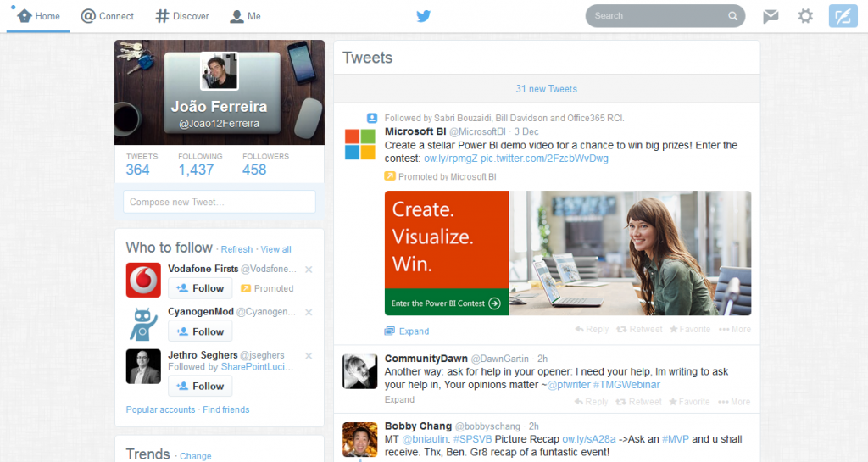This screenshot has height=462, width=868.
Task: Open direct messages envelope icon
Action: click(771, 16)
